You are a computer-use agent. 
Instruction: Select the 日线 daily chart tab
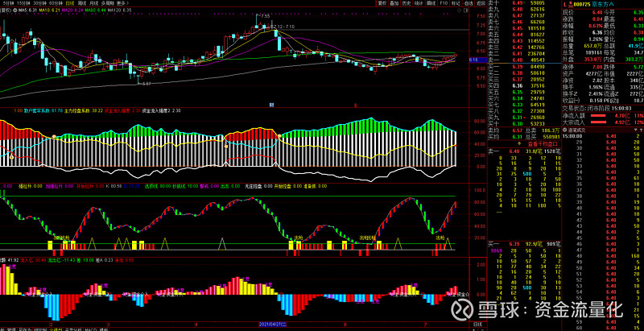70,3
